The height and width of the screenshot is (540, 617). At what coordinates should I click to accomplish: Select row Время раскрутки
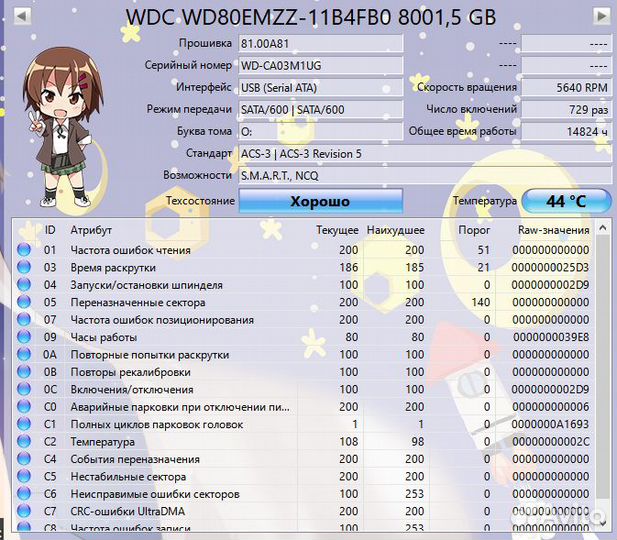tap(303, 267)
